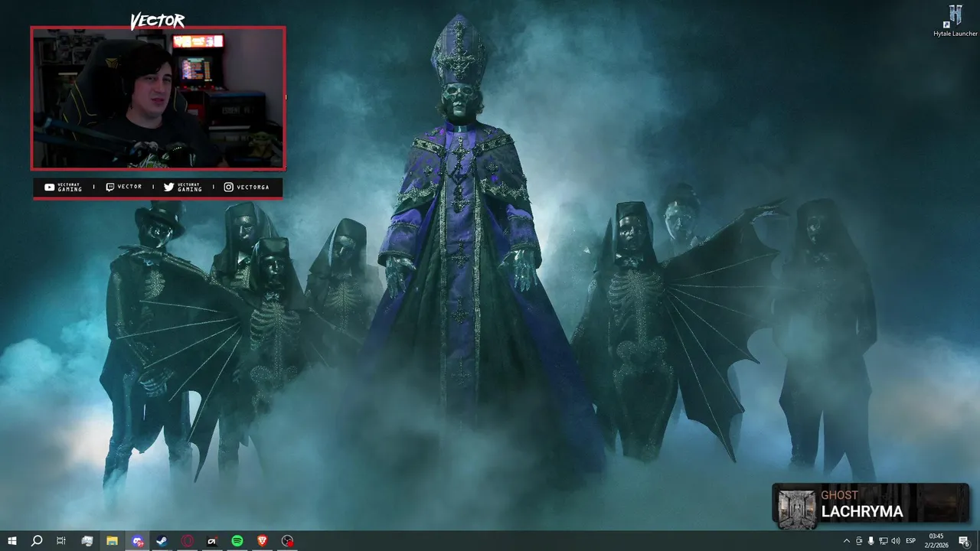Screen dimensions: 980x551
Task: Open Brave browser from taskbar
Action: (x=263, y=541)
